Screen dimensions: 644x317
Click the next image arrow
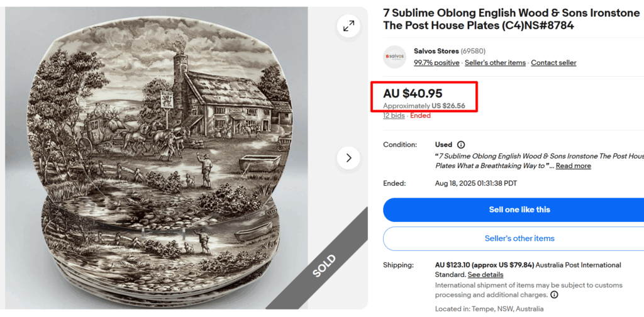(348, 157)
